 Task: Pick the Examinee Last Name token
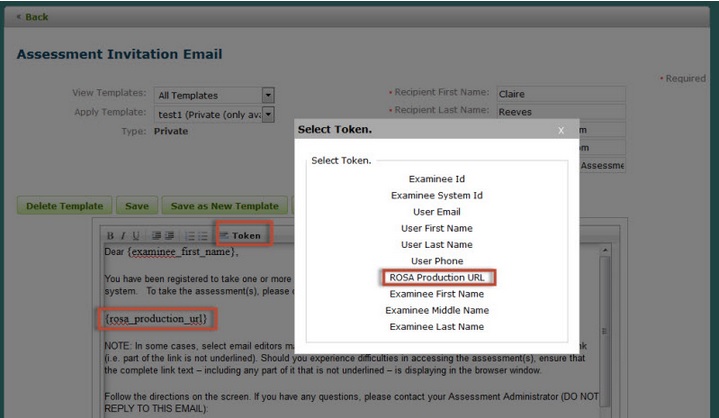pyautogui.click(x=437, y=327)
